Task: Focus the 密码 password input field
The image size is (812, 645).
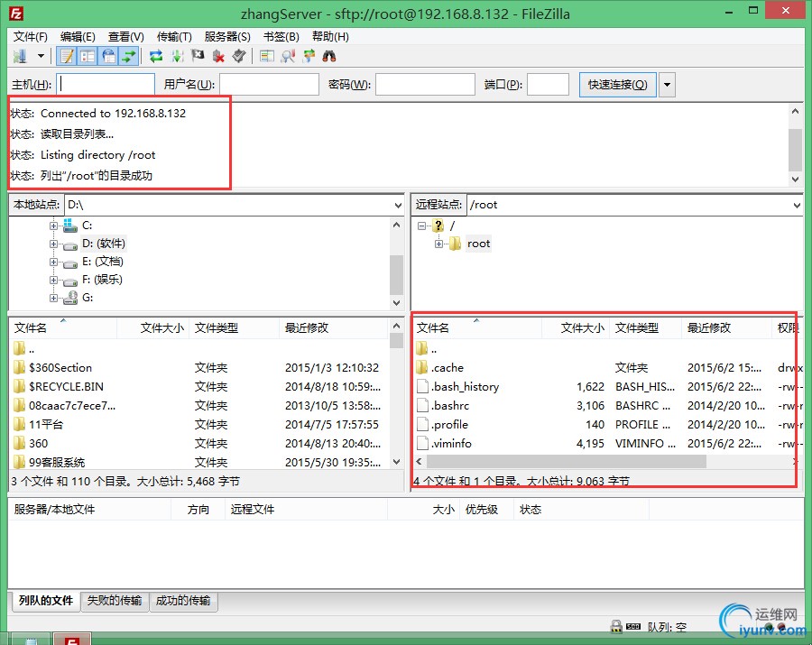Action: click(425, 85)
